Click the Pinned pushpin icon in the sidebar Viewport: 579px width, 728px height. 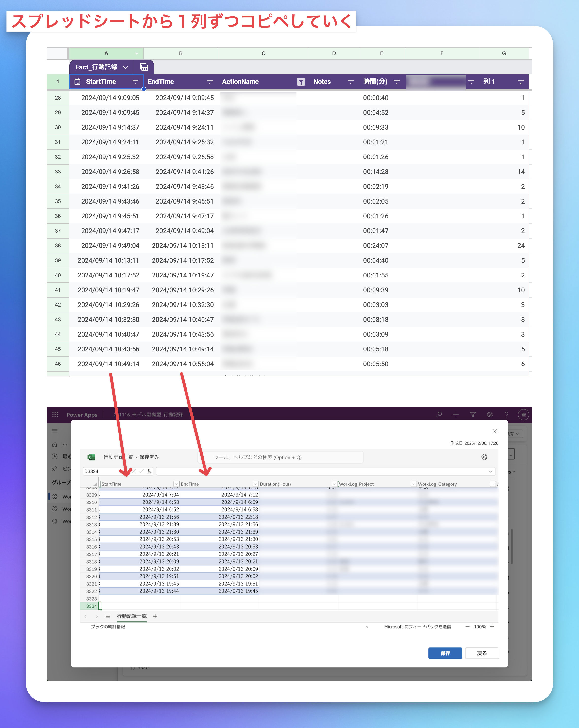coord(55,469)
